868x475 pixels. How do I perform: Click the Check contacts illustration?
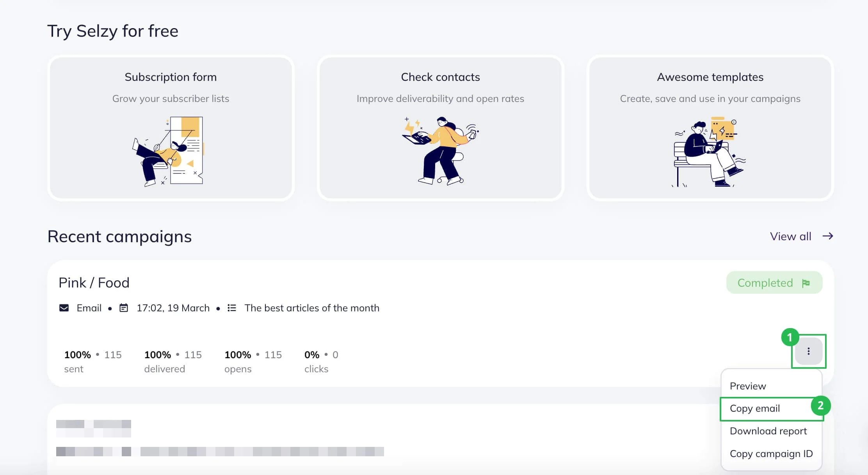(440, 150)
